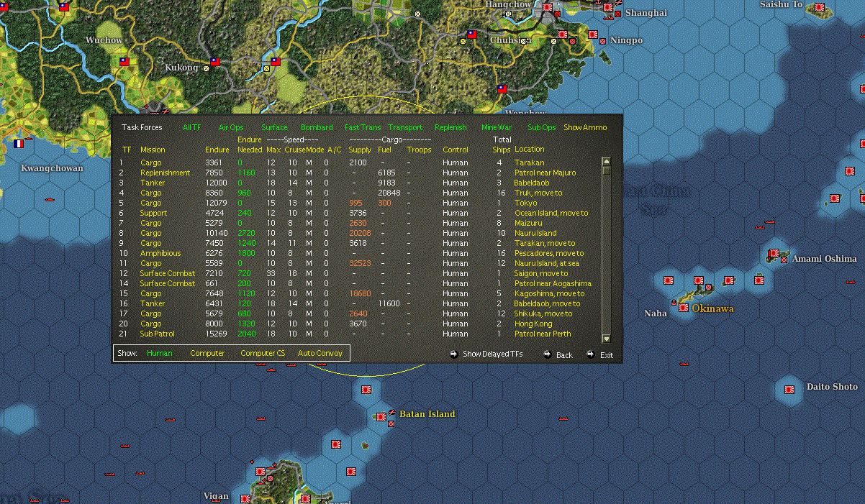Select the French flag icon at Kwangchowan
This screenshot has width=865, height=504.
click(19, 144)
